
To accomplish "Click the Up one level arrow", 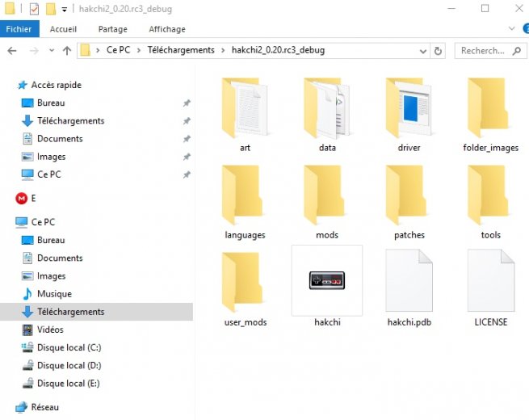I will [x=66, y=50].
